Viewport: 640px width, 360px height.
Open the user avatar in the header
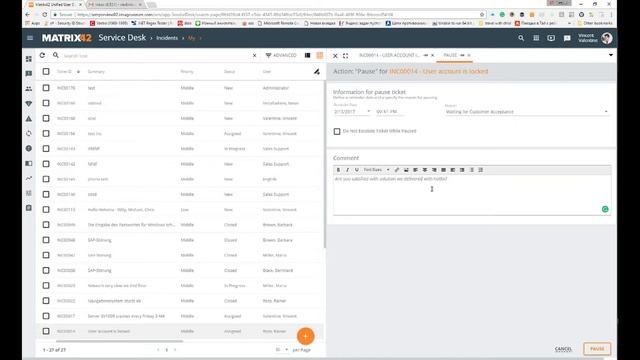607,38
